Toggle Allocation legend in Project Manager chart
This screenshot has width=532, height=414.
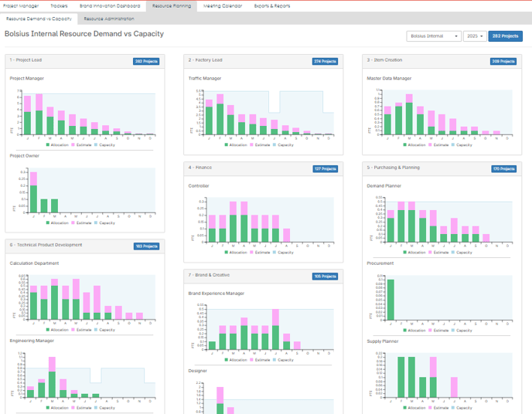[x=57, y=145]
